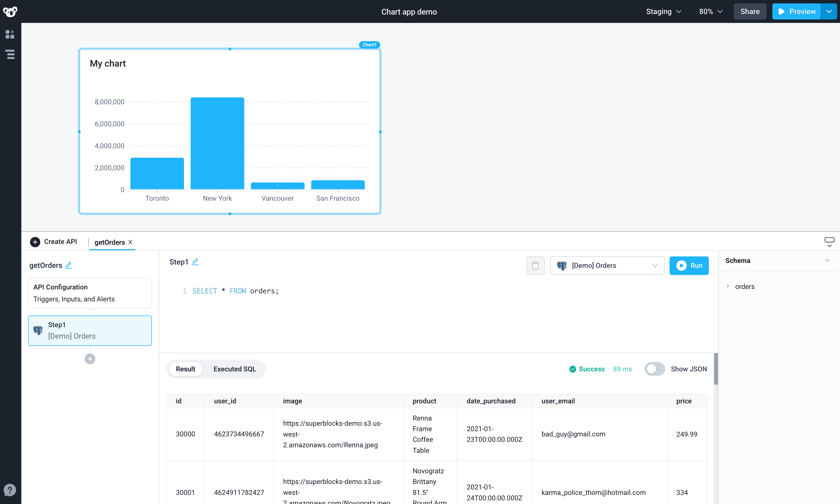
Task: Run the Step1 query
Action: 689,265
